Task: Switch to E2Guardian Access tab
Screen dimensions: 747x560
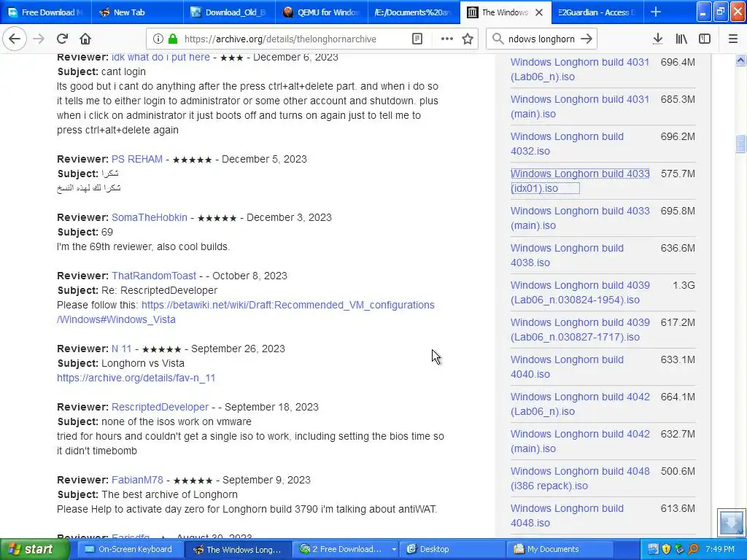Action: click(597, 12)
